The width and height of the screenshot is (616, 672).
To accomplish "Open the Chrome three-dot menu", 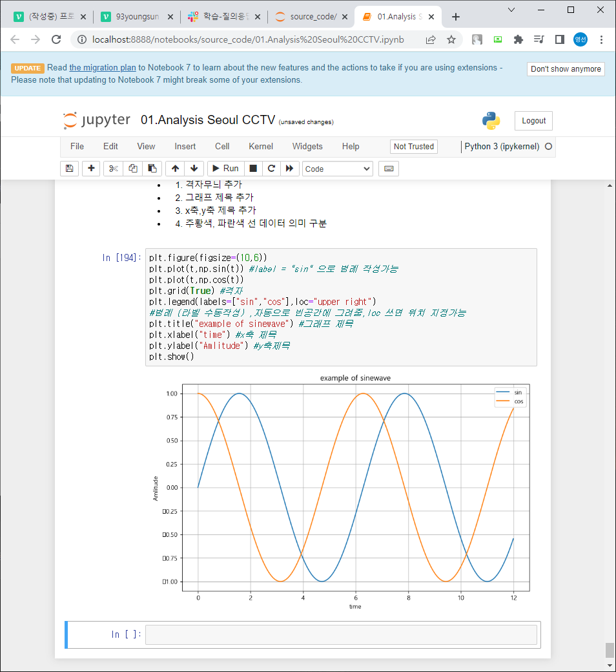I will 601,40.
